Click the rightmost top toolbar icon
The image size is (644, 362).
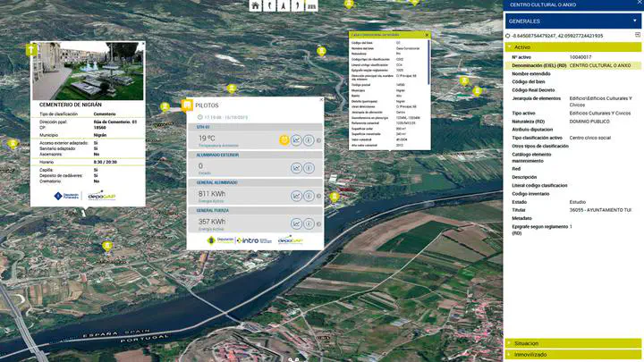click(x=310, y=5)
